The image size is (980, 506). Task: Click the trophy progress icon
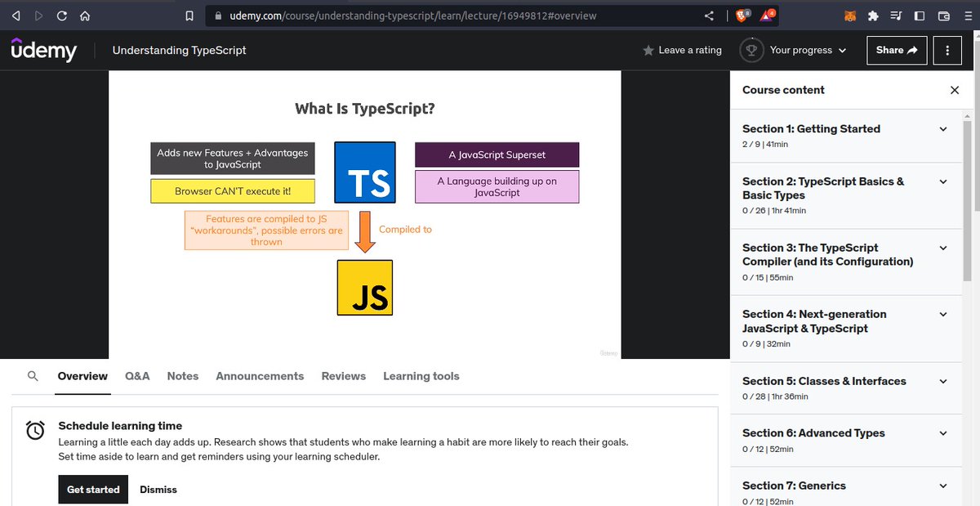coord(751,50)
